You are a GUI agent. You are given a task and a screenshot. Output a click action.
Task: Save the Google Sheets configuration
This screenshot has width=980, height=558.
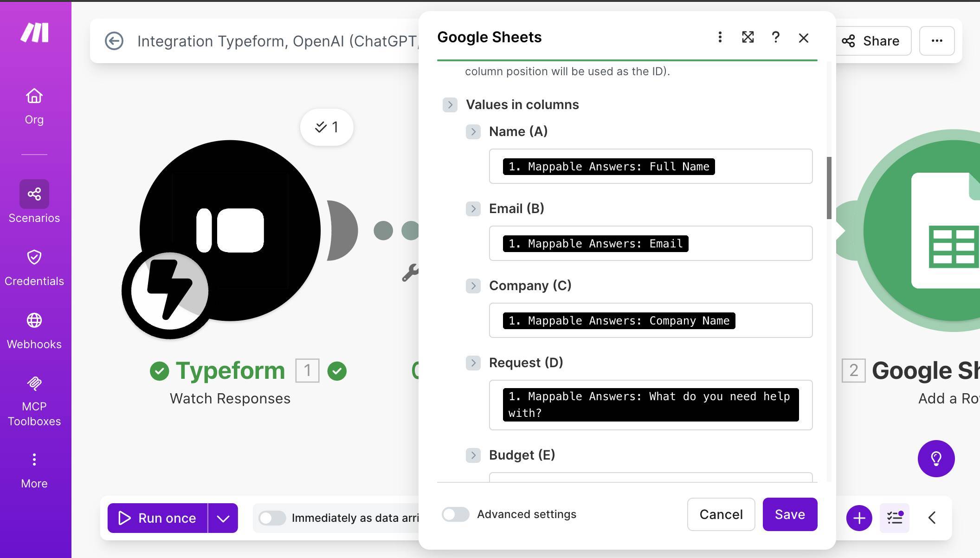pyautogui.click(x=790, y=514)
